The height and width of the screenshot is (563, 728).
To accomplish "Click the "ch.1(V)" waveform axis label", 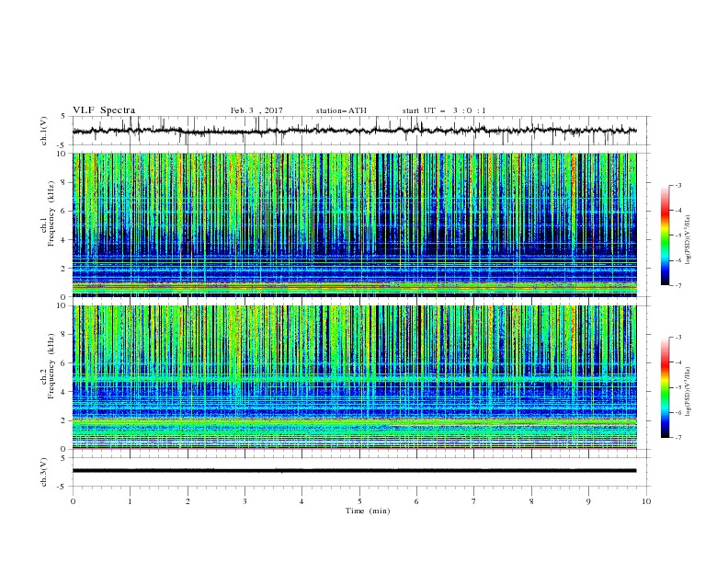I will click(44, 131).
